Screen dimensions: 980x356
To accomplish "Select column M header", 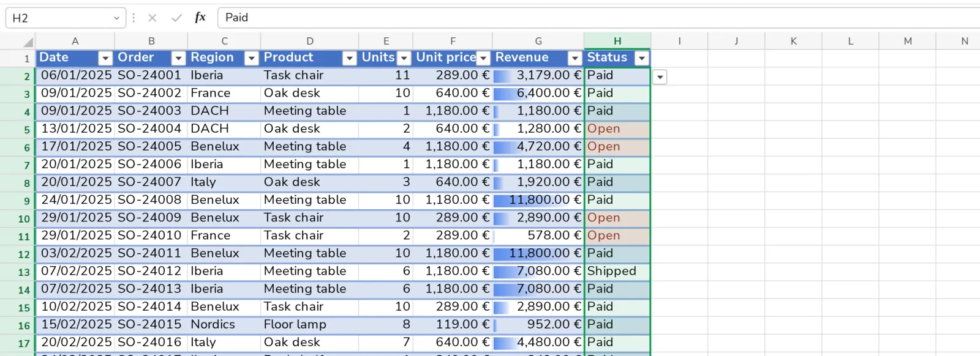I will point(908,41).
